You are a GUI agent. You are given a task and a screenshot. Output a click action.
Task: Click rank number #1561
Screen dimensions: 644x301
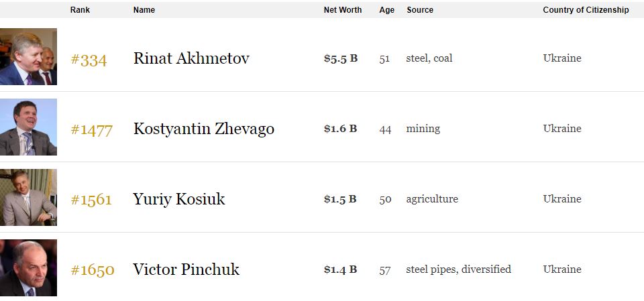pyautogui.click(x=91, y=200)
